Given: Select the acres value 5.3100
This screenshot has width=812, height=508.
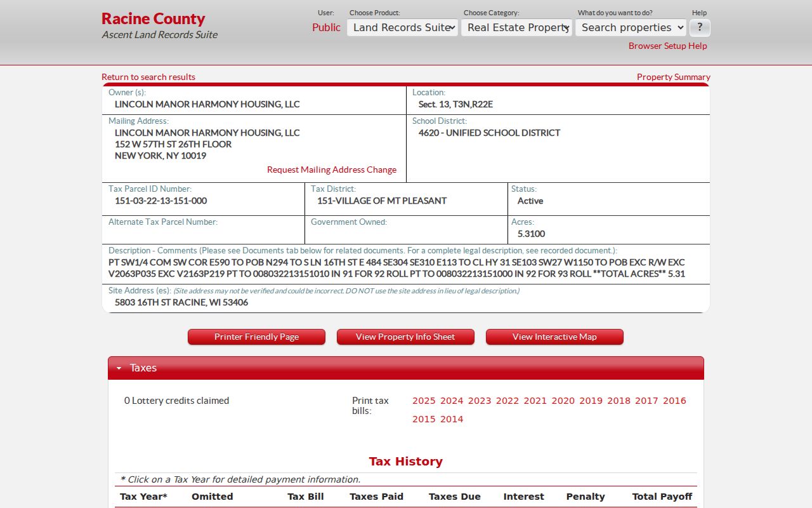Looking at the screenshot, I should (532, 234).
